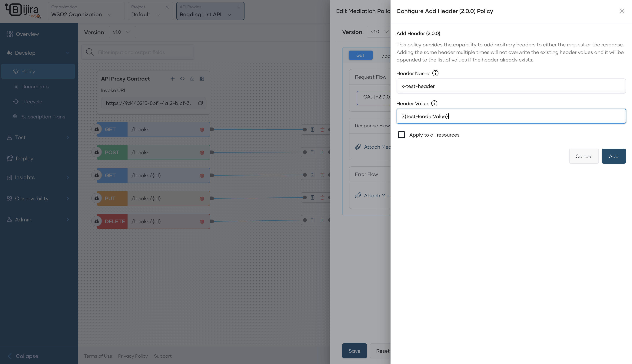Image resolution: width=632 pixels, height=364 pixels.
Task: Go to Deploy in sidebar
Action: click(x=24, y=158)
